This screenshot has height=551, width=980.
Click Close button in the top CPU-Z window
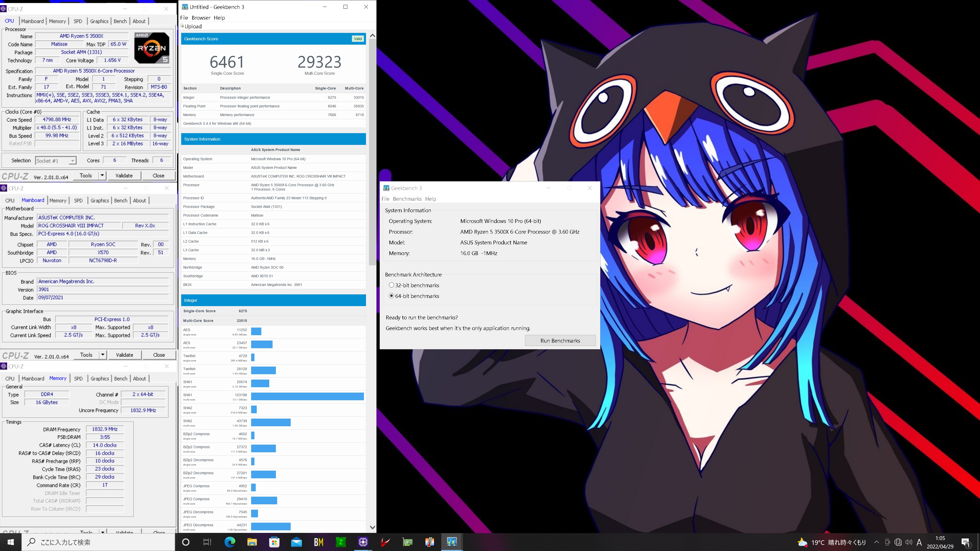pyautogui.click(x=158, y=176)
